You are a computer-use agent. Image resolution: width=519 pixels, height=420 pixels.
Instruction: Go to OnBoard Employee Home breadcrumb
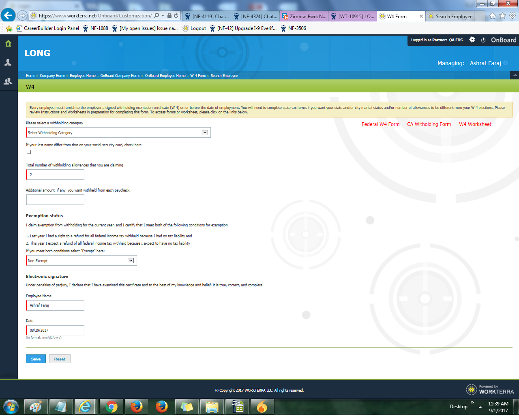pyautogui.click(x=165, y=76)
